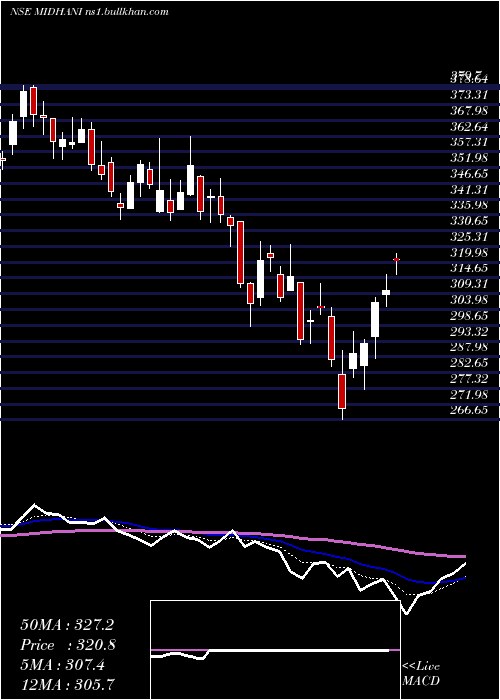The image size is (500, 700).
Task: Click the 277.32 price label
Action: 469,379
